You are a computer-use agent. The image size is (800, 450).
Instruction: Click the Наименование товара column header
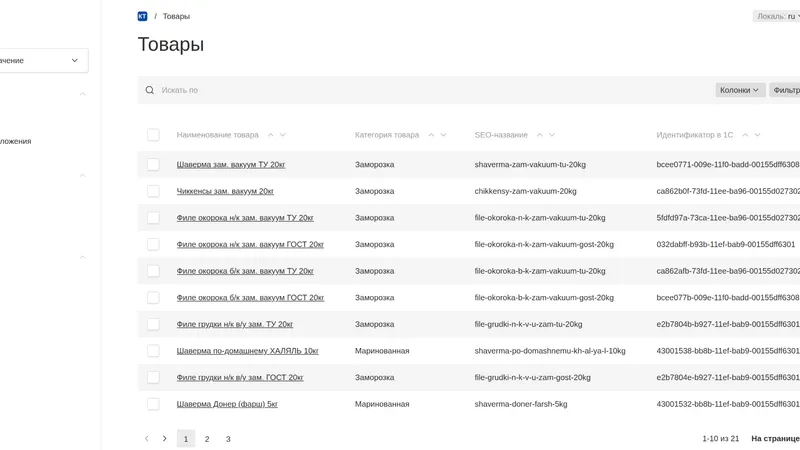click(217, 135)
